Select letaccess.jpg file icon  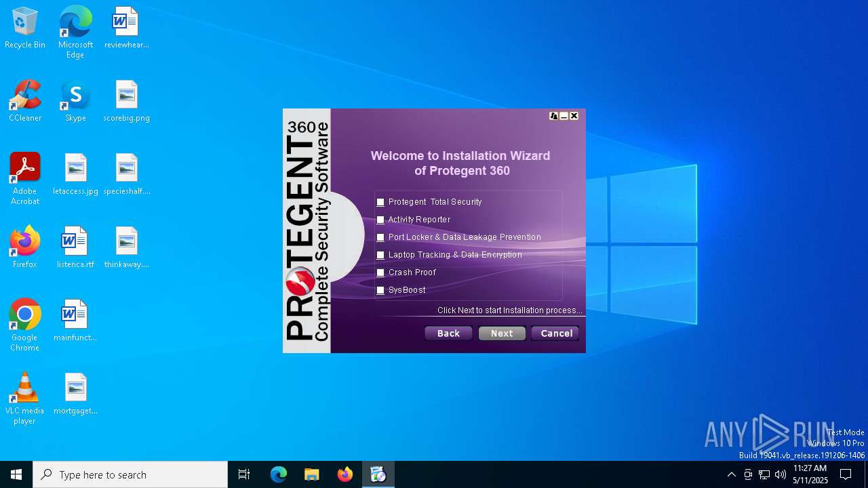click(75, 175)
